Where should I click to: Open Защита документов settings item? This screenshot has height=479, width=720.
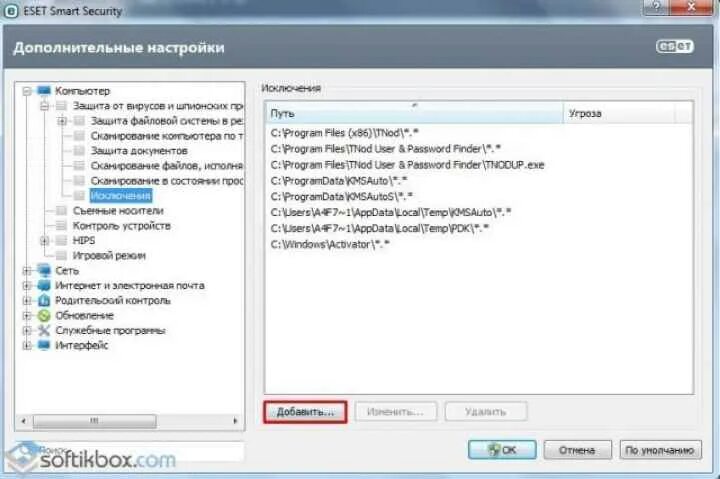[139, 151]
